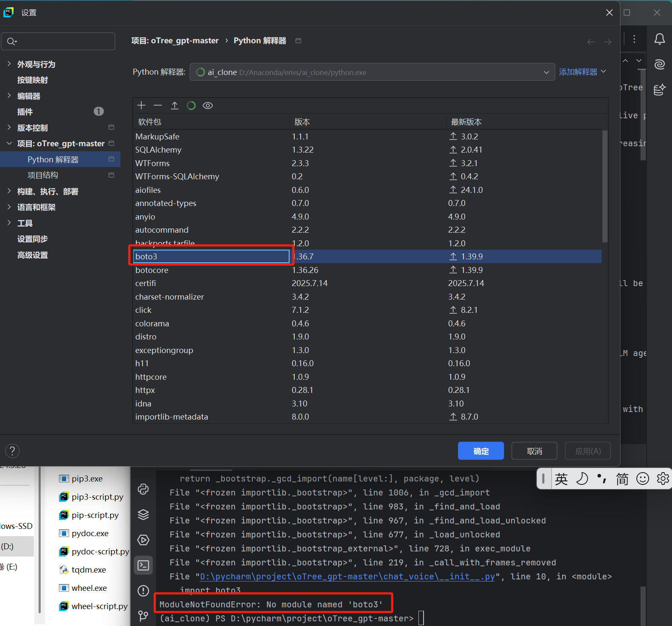Image resolution: width=672 pixels, height=626 pixels.
Task: Click the upgrade package arrow icon
Action: tap(175, 106)
